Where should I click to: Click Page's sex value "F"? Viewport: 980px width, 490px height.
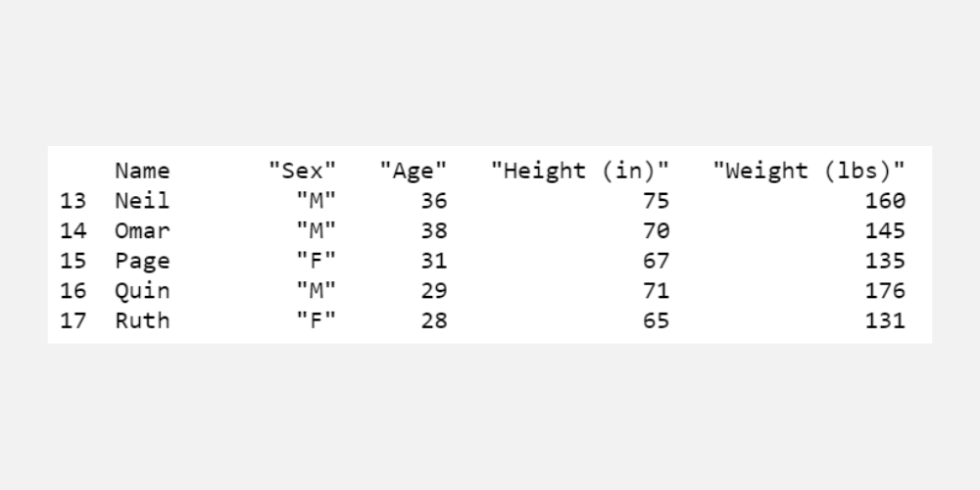click(x=317, y=261)
